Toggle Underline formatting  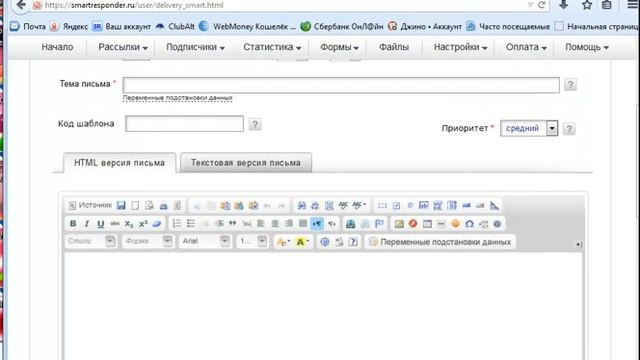tap(100, 224)
